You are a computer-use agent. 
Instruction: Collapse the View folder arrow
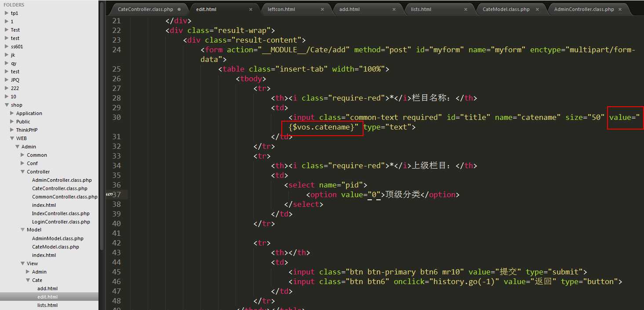coord(22,263)
